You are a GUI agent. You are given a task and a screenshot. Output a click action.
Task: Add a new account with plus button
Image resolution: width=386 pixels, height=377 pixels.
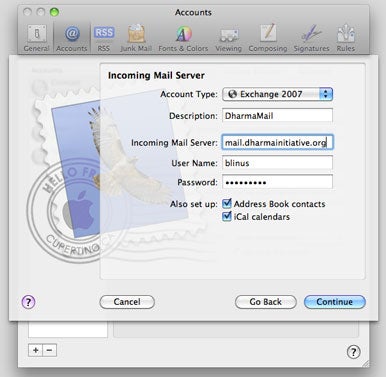(x=36, y=350)
